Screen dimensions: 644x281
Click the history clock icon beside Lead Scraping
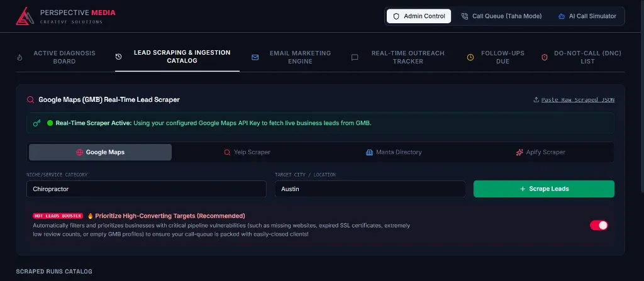coord(118,57)
